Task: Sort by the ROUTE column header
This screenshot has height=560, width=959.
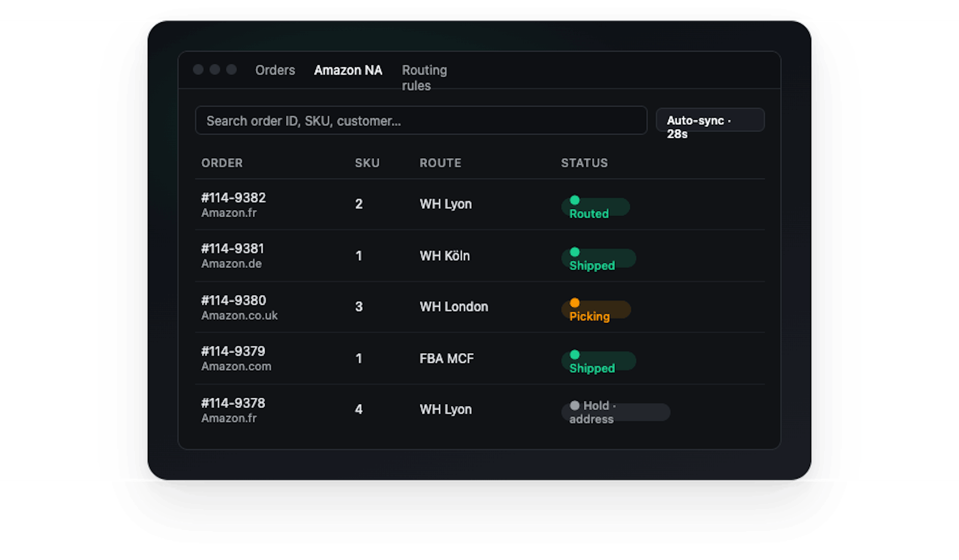Action: point(440,163)
